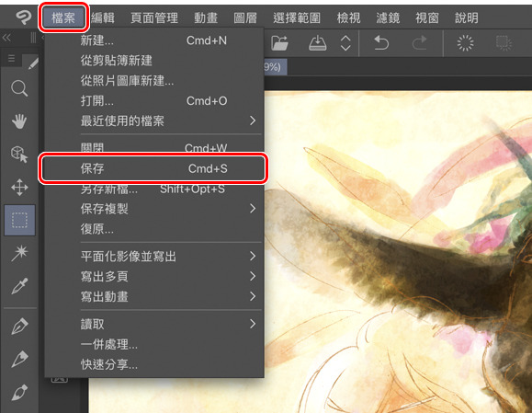Select the Zoom magnifier tool

pos(19,88)
